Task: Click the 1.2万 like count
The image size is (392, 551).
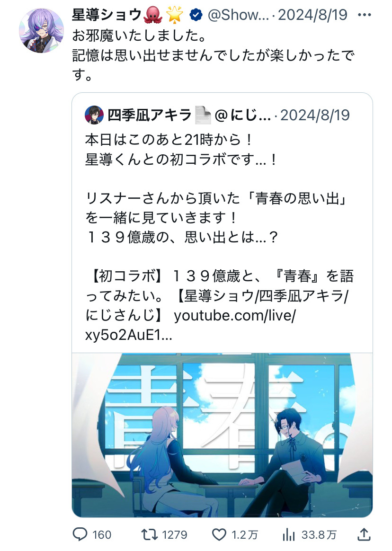Action: pyautogui.click(x=244, y=535)
